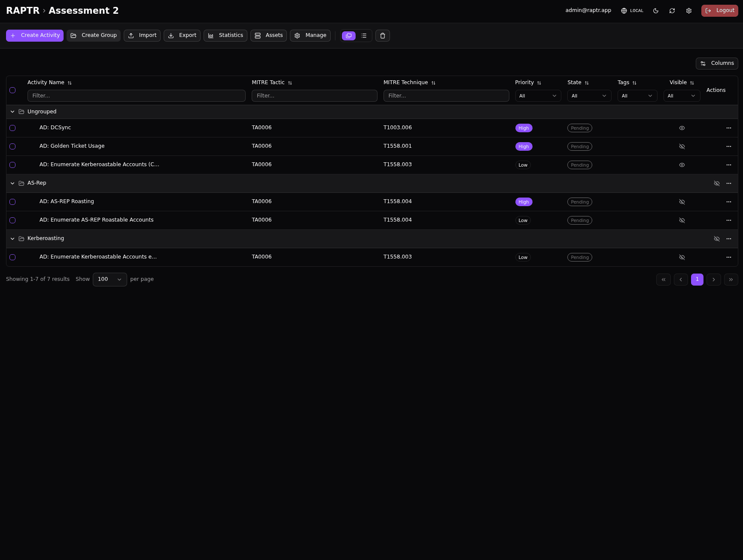743x560 pixels.
Task: Toggle dark mode moon icon
Action: (x=656, y=11)
